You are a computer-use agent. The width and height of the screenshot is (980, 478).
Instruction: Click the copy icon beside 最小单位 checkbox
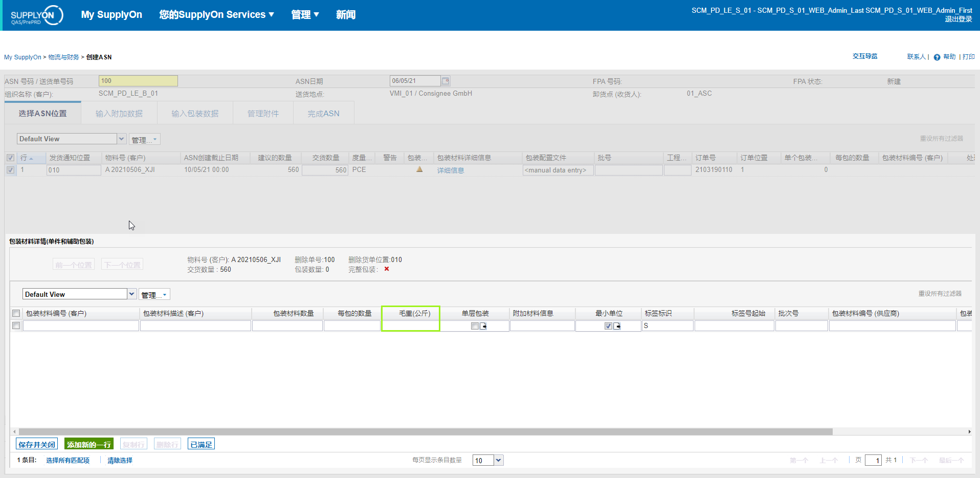click(x=617, y=326)
